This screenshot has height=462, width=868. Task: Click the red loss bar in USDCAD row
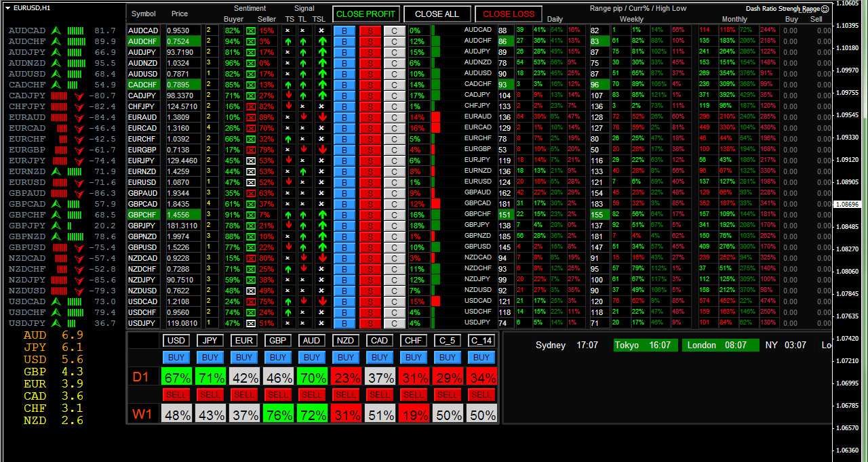pos(436,302)
